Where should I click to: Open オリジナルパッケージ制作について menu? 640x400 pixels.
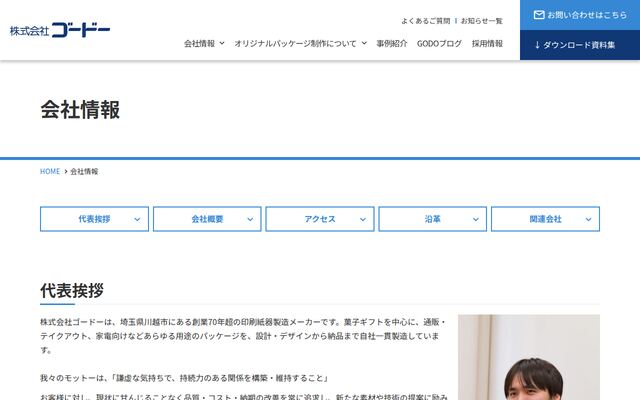[x=295, y=43]
